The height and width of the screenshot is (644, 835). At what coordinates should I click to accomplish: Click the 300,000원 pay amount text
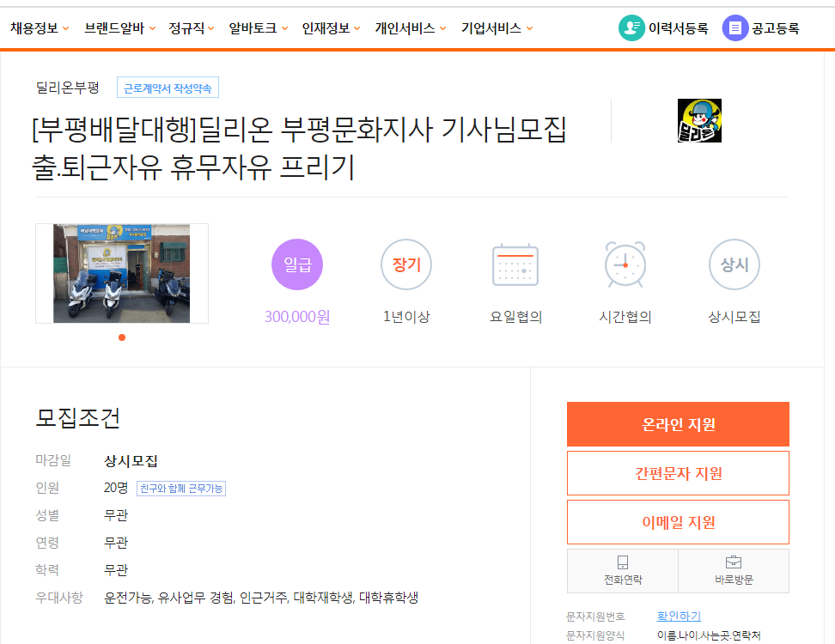pyautogui.click(x=297, y=317)
